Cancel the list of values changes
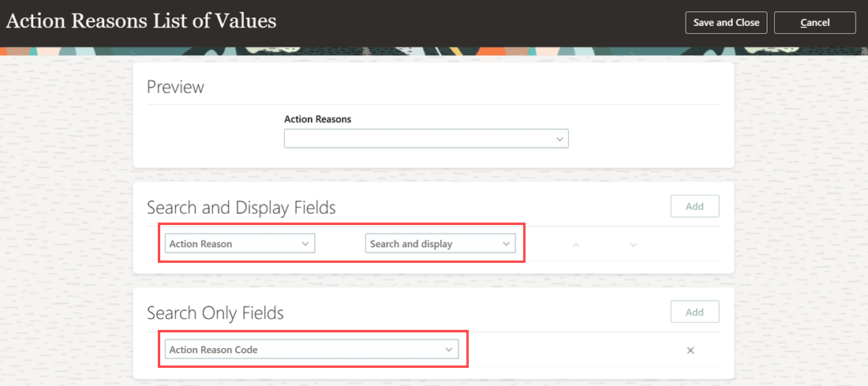Viewport: 868px width, 386px height. (814, 23)
